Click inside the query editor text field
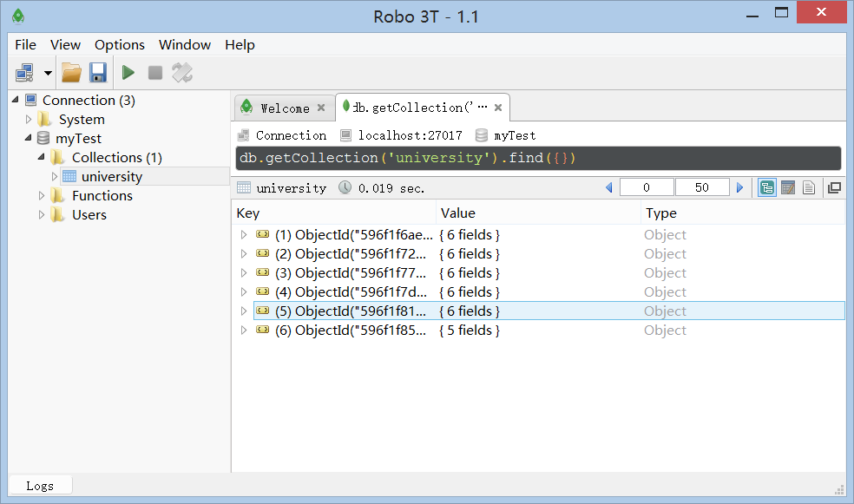Screen dimensions: 854x504 (x=538, y=159)
